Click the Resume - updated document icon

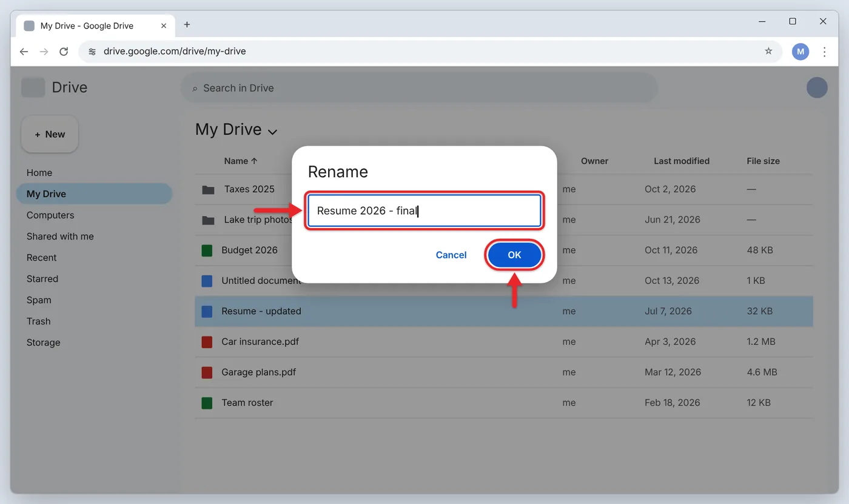coord(207,312)
